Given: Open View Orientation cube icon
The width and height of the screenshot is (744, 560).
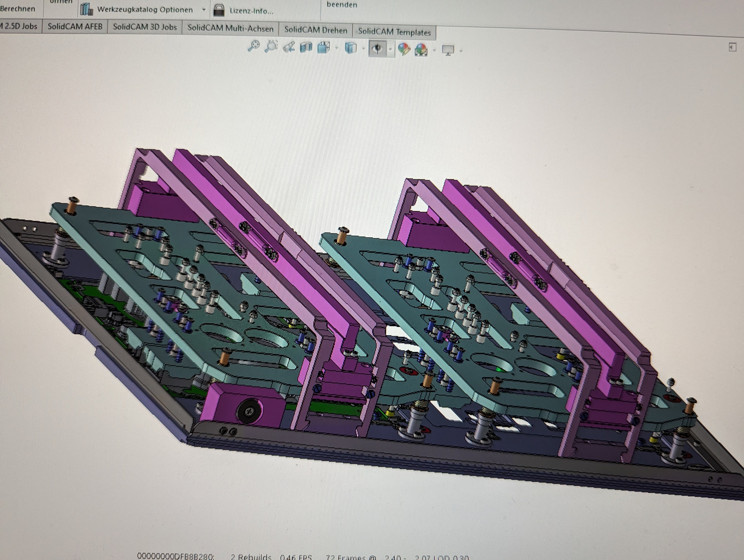Looking at the screenshot, I should click(324, 48).
